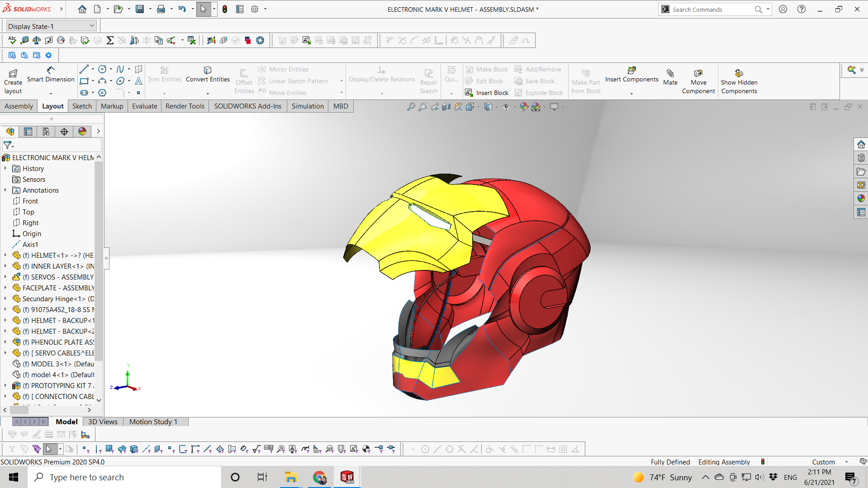
Task: Click the Mass Properties scale icon
Action: click(37, 40)
